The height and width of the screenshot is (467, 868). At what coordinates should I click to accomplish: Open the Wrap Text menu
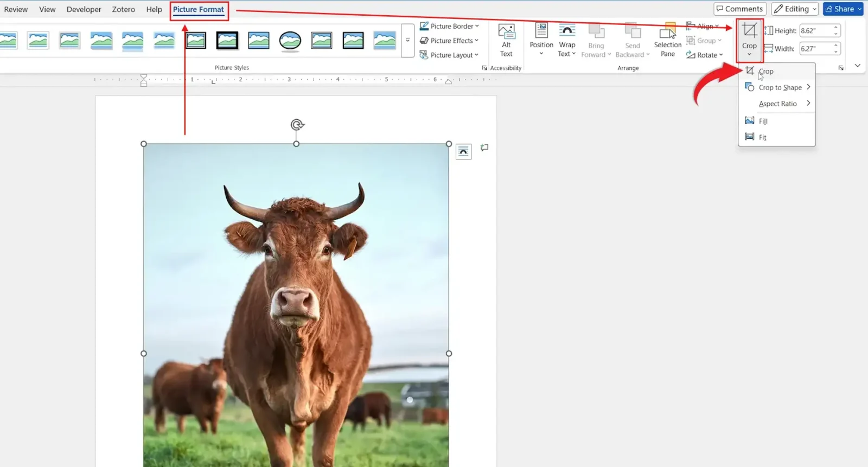pyautogui.click(x=567, y=40)
